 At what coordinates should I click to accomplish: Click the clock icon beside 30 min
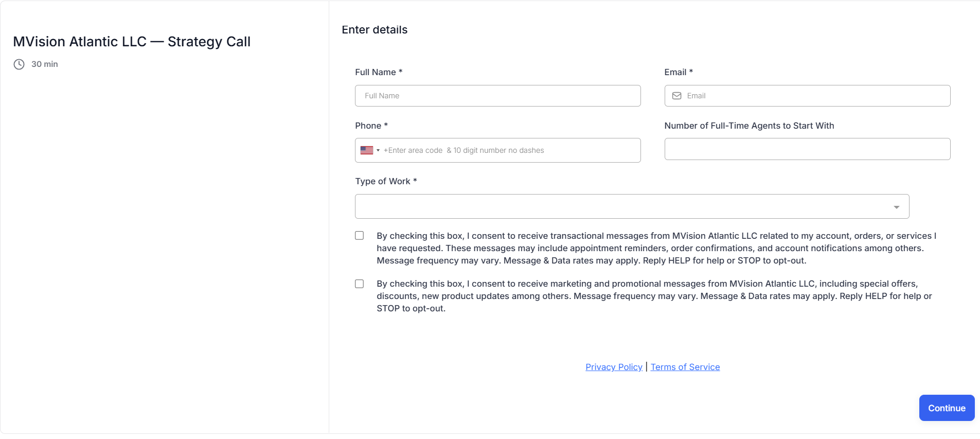click(19, 64)
